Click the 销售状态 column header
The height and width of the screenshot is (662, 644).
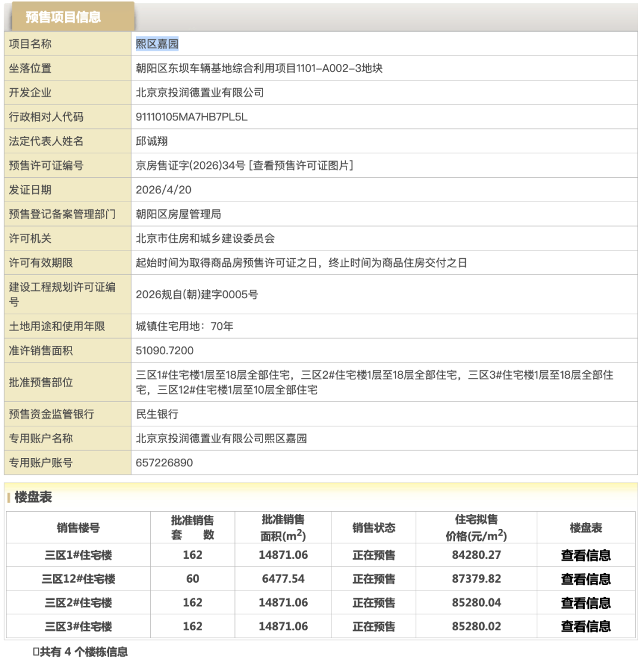point(373,528)
